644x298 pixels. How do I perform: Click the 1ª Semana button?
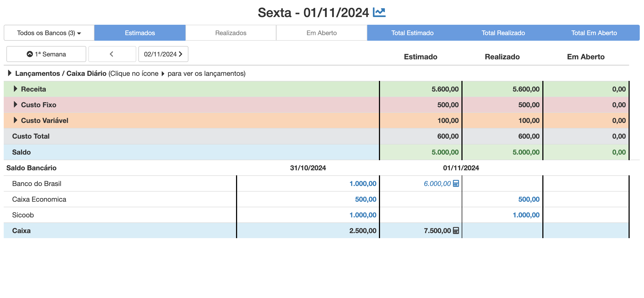46,54
